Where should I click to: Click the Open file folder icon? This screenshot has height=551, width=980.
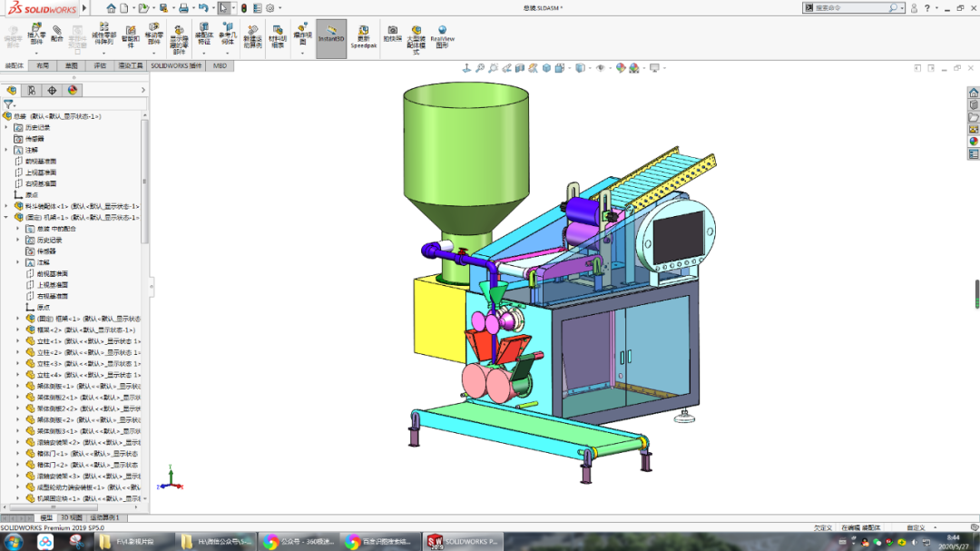tap(143, 8)
